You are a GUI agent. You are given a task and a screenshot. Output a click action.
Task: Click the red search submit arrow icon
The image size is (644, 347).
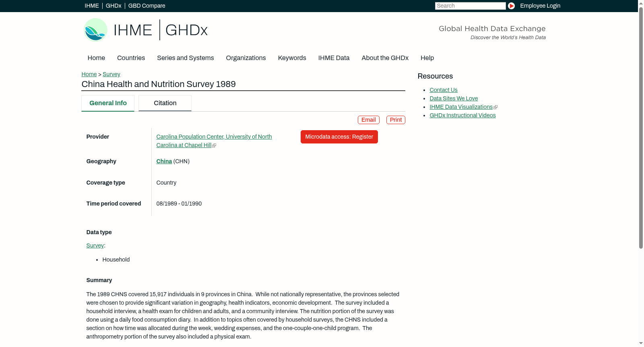(x=511, y=6)
